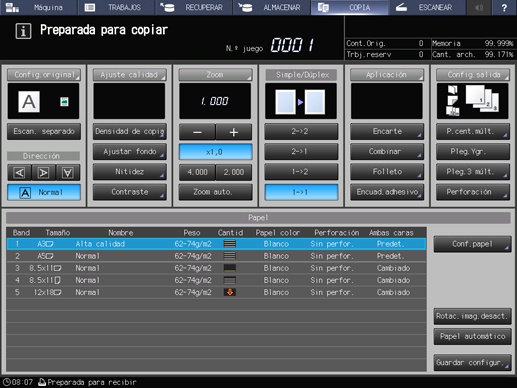Select tray 1 A3 Alta calidad row
Viewport: 517px width, 388px height.
216,244
